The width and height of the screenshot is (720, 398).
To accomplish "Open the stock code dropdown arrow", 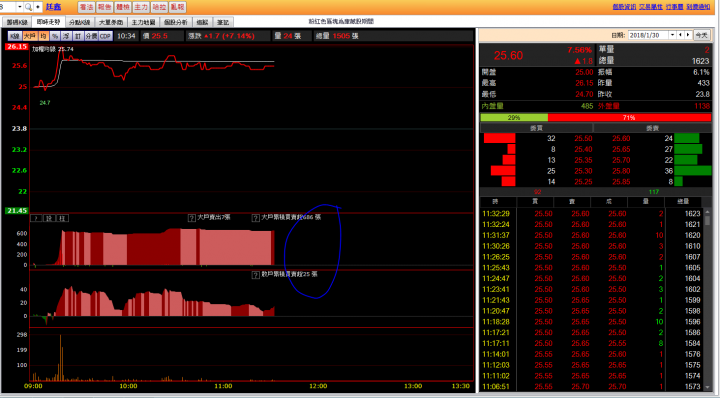I will 20,7.
